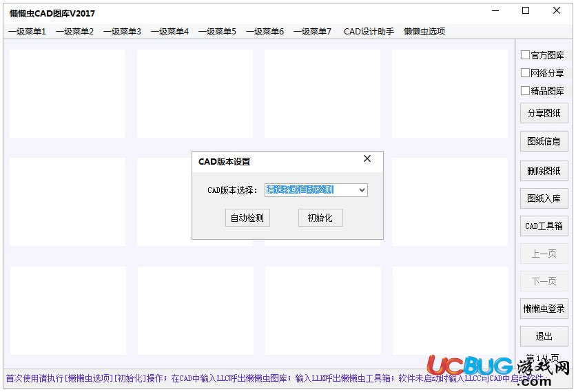Enable the 精品图库 checkbox
The height and width of the screenshot is (392, 576).
(525, 91)
